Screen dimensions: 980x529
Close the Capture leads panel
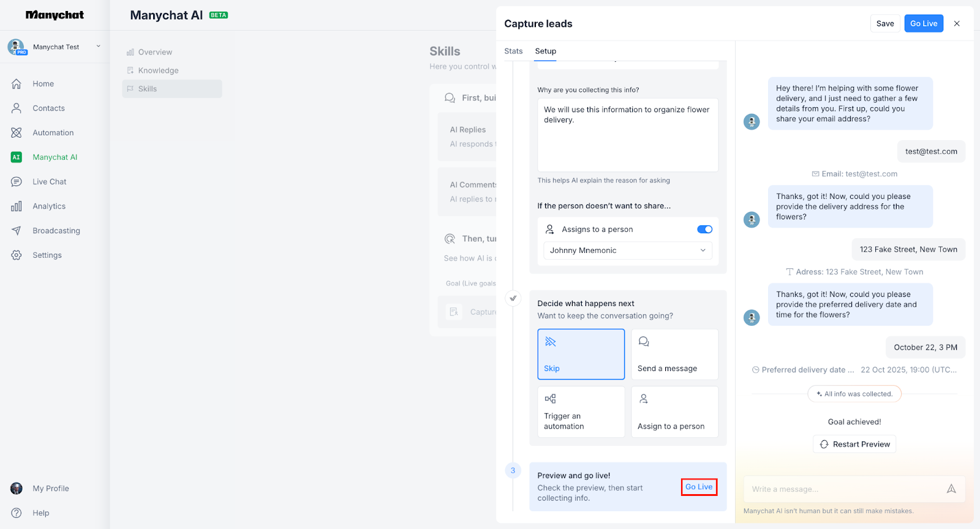click(957, 24)
